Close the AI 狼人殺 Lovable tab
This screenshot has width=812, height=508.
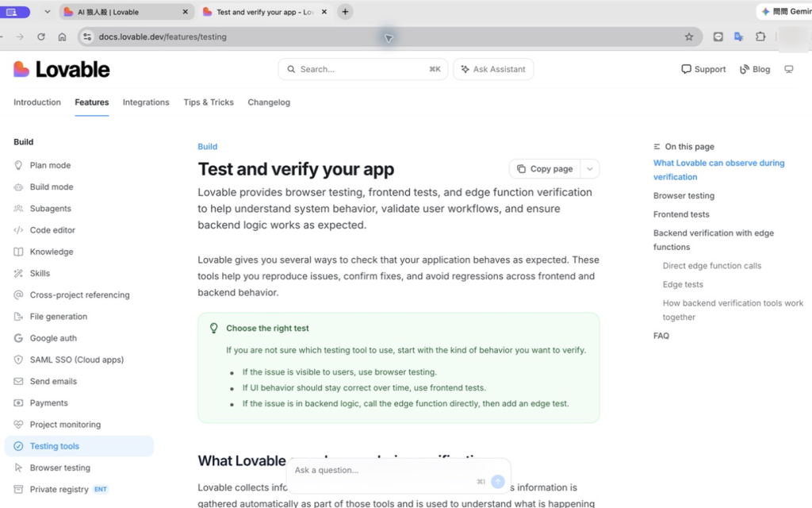tap(185, 12)
